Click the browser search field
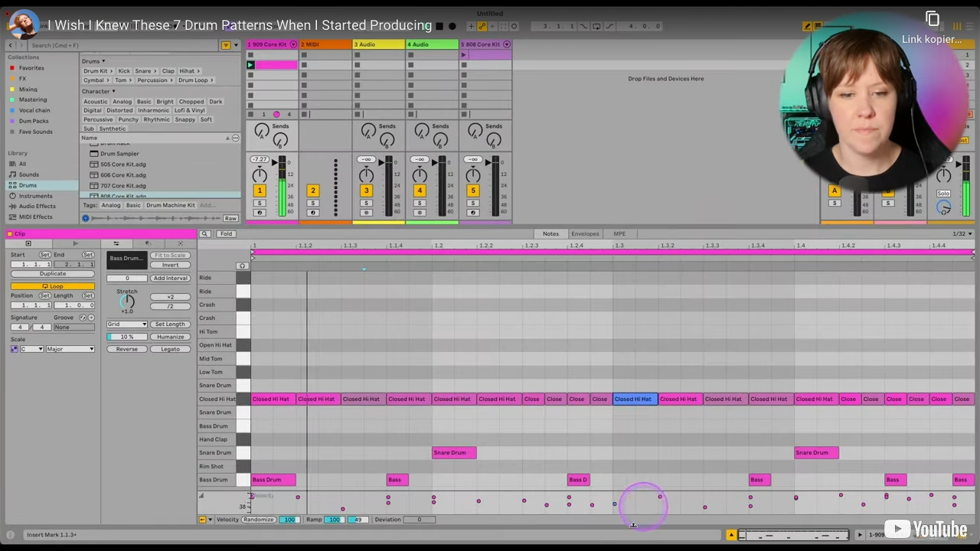980x551 pixels. point(122,45)
